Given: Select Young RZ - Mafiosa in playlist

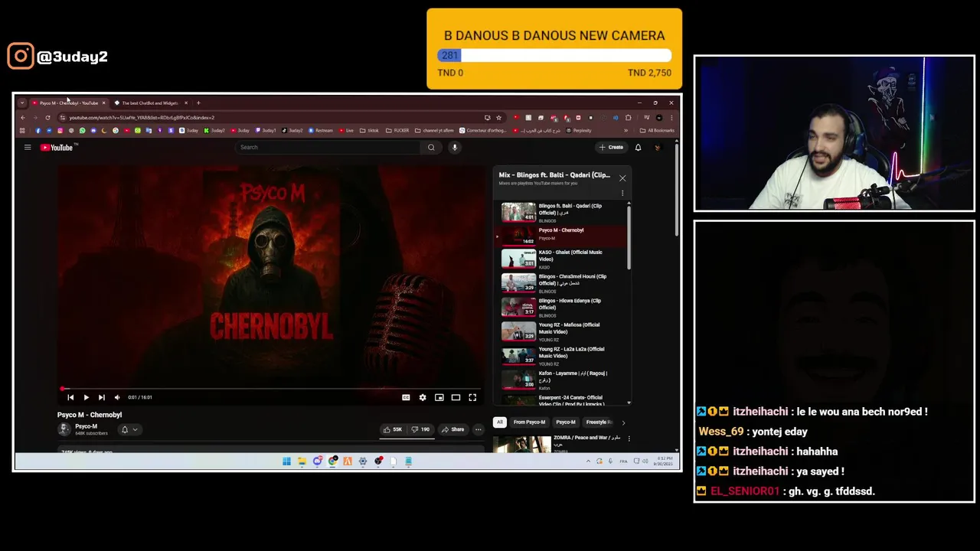Looking at the screenshot, I should coord(563,331).
